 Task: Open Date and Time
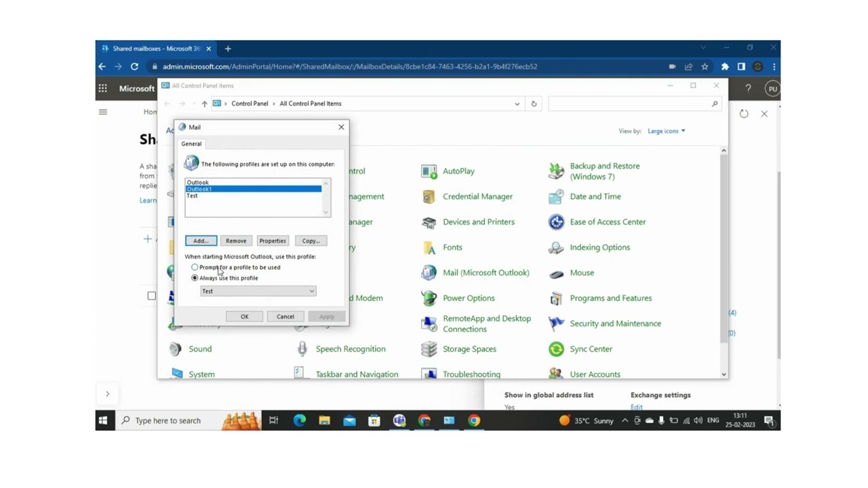click(585, 197)
